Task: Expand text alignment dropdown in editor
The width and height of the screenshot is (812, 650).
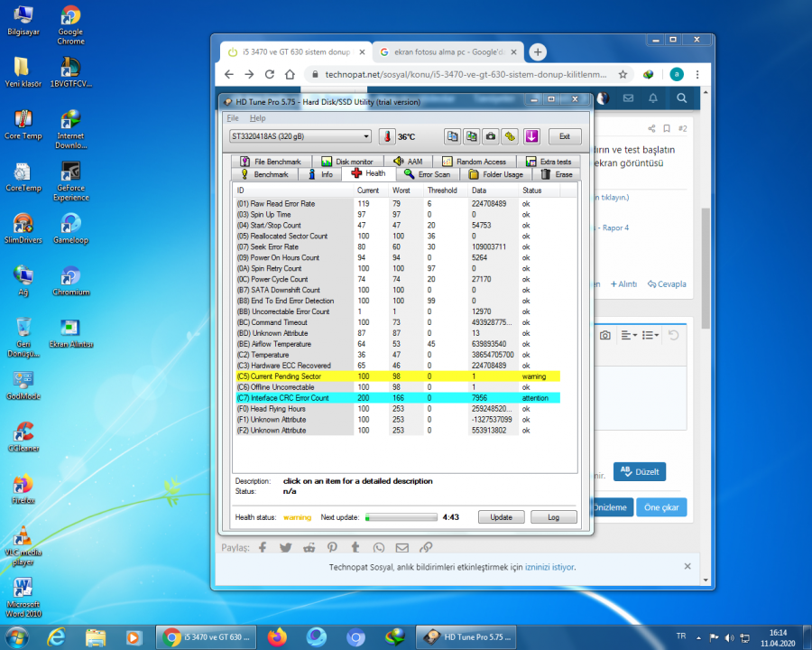Action: tap(629, 335)
